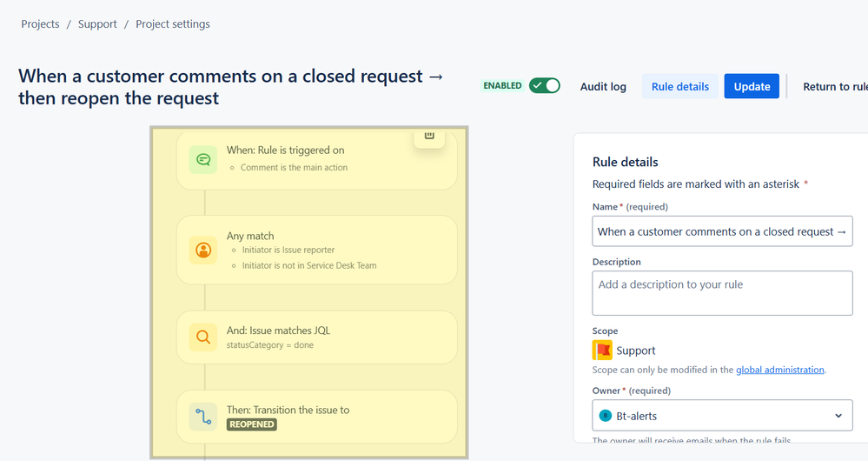Follow the global administration link
The image size is (868, 461).
coord(780,370)
